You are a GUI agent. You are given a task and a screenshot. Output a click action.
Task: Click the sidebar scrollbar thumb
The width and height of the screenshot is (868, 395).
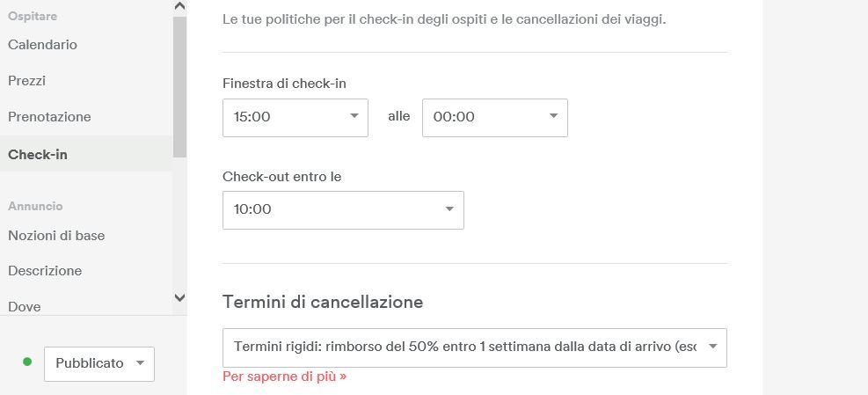point(180,86)
